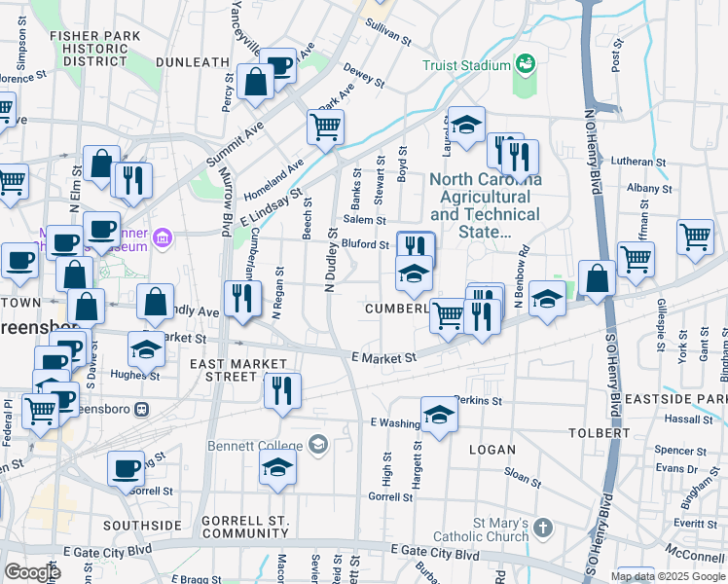Click shopping bag marker on N O.Henry Blvd

click(x=597, y=280)
